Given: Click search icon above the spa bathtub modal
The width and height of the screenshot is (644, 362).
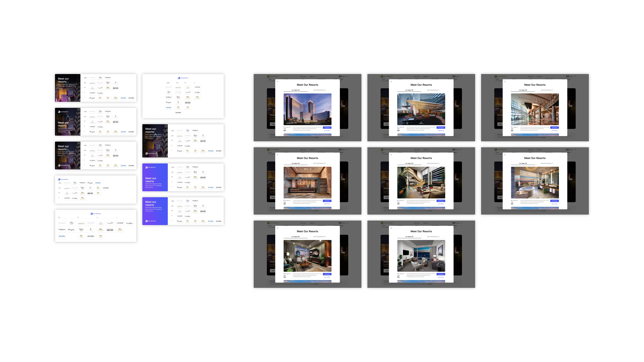Looking at the screenshot, I should [x=575, y=149].
